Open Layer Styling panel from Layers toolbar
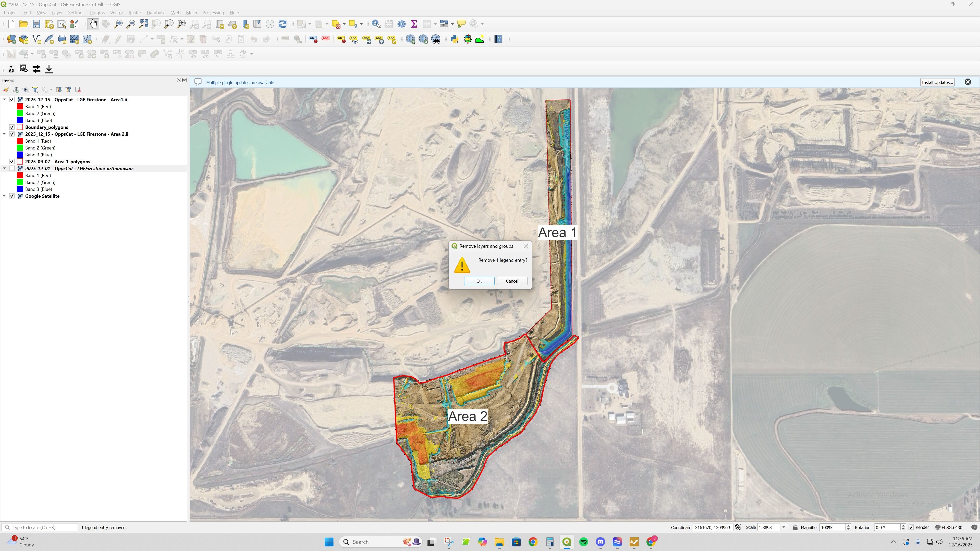 point(6,90)
